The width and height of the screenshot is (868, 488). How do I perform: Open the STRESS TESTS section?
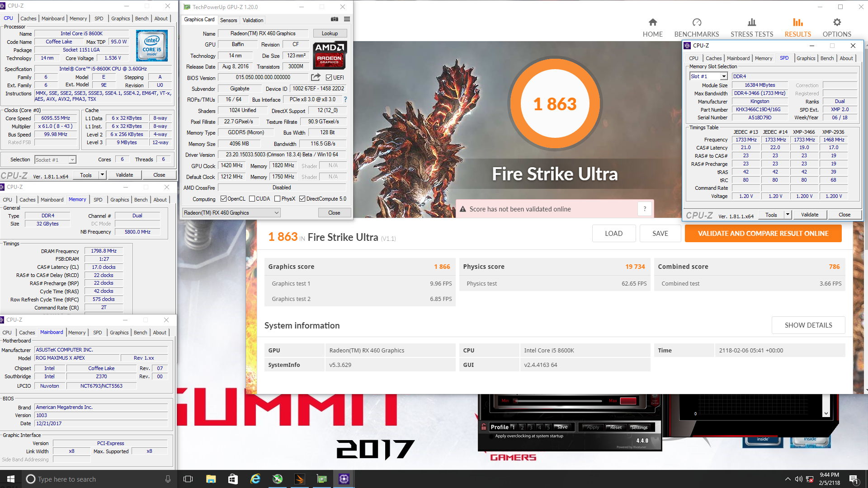(752, 28)
